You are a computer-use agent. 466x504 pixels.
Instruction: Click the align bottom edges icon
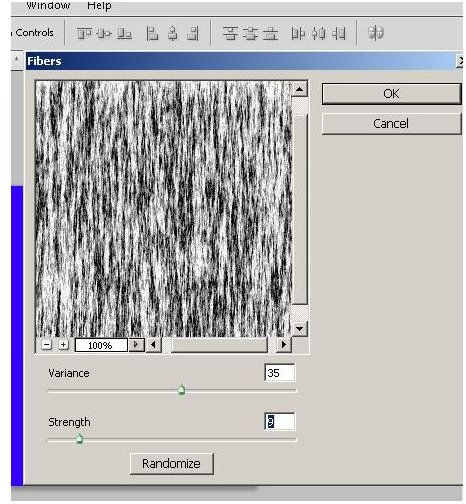tap(124, 33)
